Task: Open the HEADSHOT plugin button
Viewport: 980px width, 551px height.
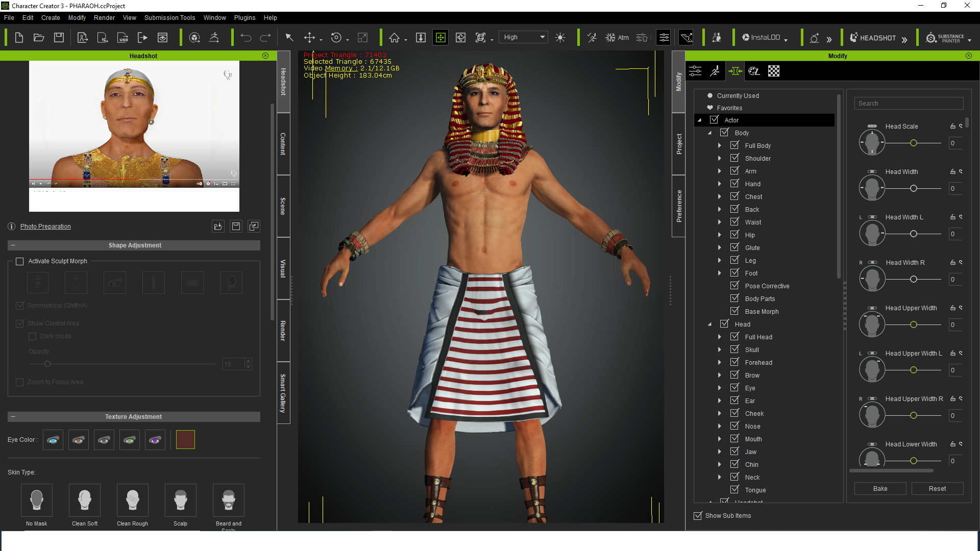Action: [873, 38]
